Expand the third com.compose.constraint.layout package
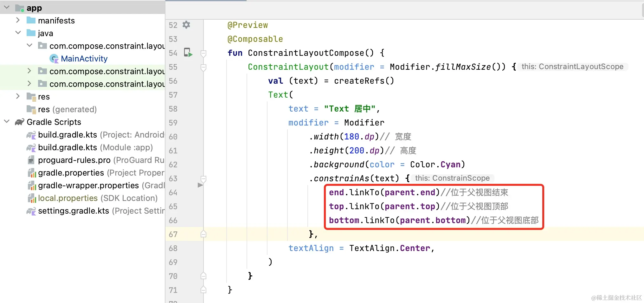Screen dimensions: 644x303 (29, 84)
